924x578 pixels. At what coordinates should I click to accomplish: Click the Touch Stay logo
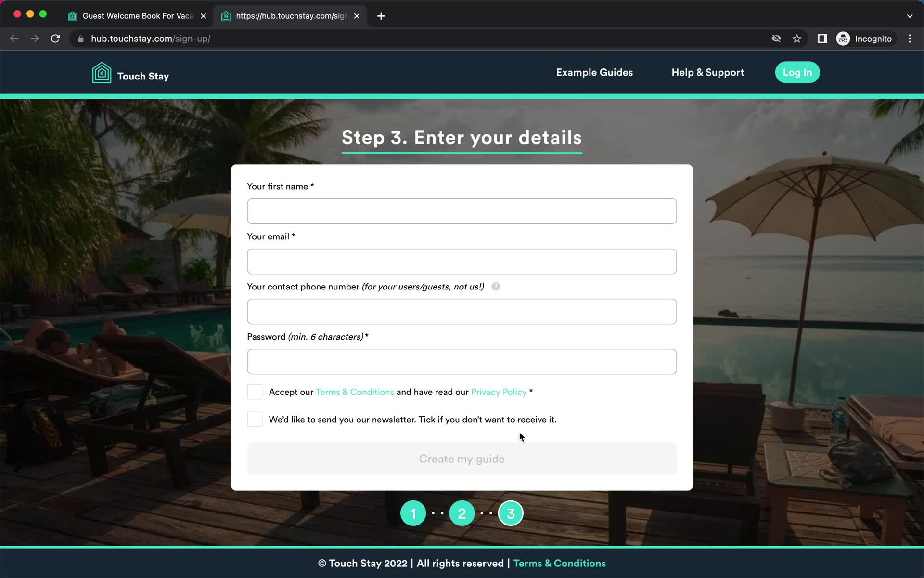[x=130, y=72]
